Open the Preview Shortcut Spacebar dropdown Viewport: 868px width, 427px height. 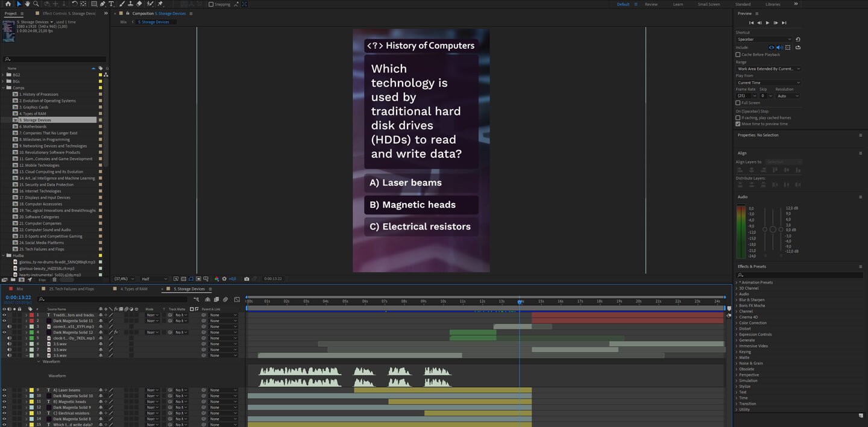click(764, 40)
